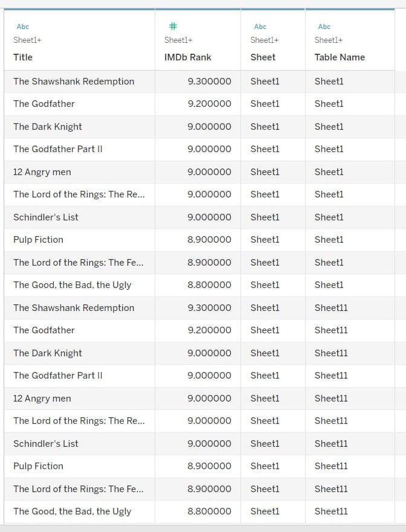Click Table Name Sheet1 cell in first data row

(x=329, y=82)
